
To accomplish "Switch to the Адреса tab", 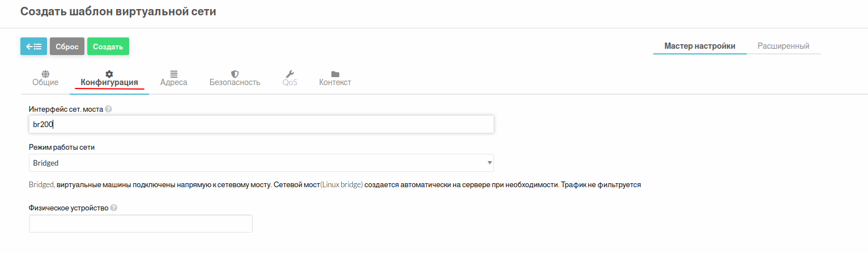I will pos(174,79).
